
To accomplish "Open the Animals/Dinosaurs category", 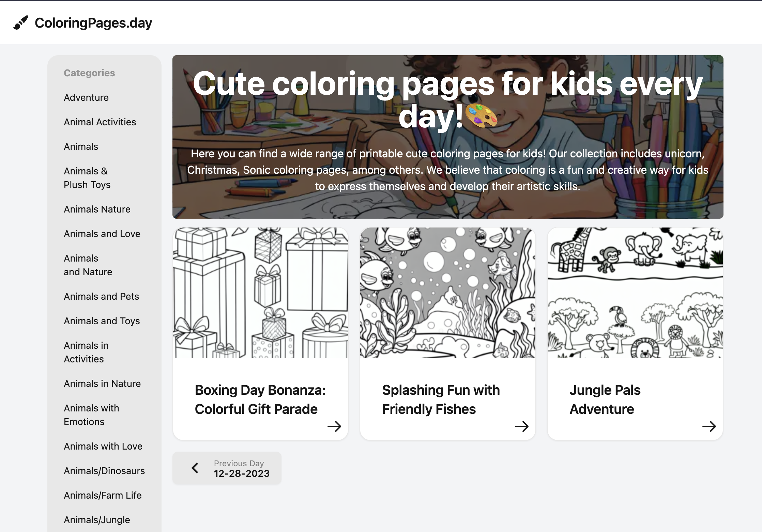I will tap(104, 471).
